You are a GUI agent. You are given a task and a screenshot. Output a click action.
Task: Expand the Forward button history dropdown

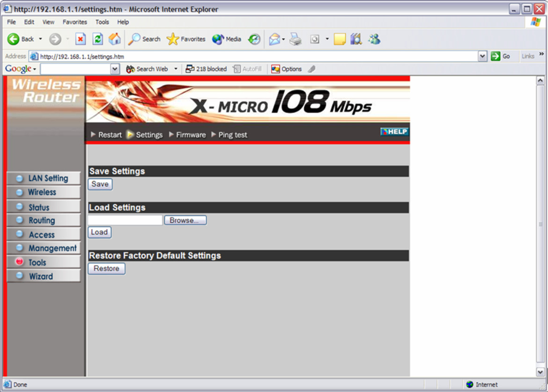67,39
